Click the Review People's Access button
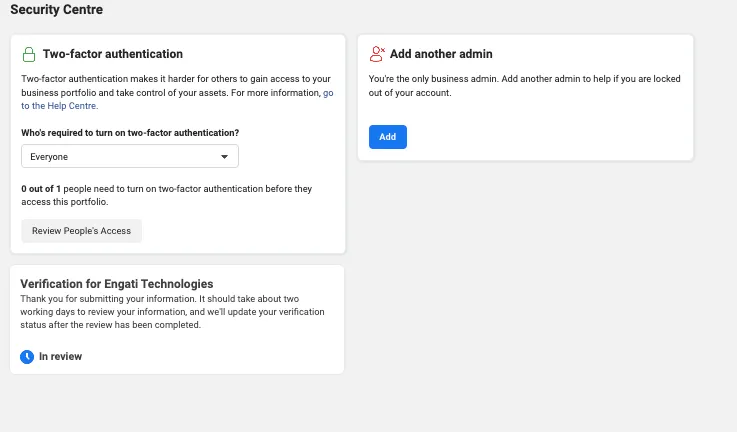 81,231
